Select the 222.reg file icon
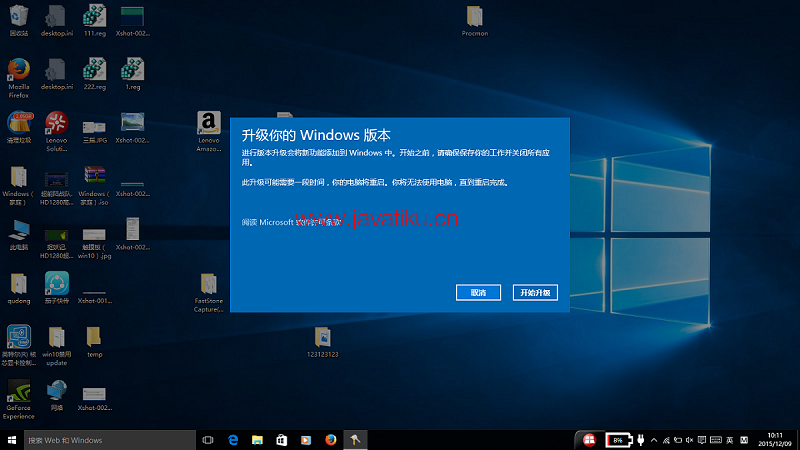This screenshot has width=800, height=450. (95, 74)
